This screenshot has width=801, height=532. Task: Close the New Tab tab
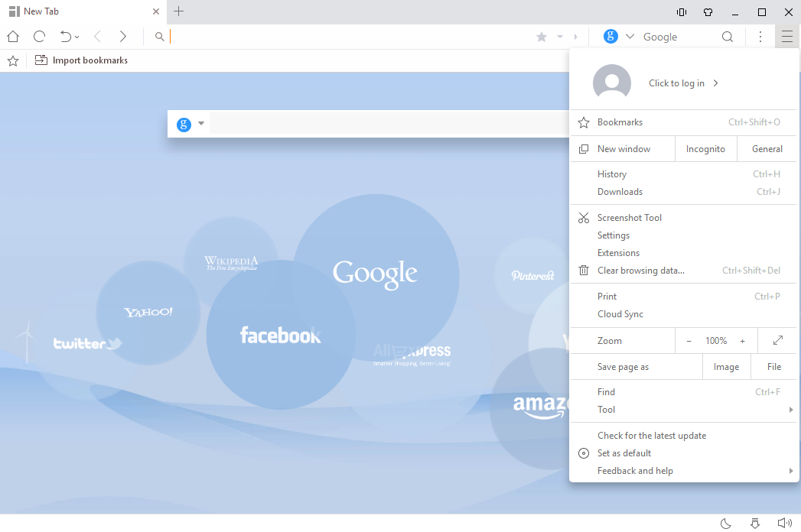(x=156, y=11)
